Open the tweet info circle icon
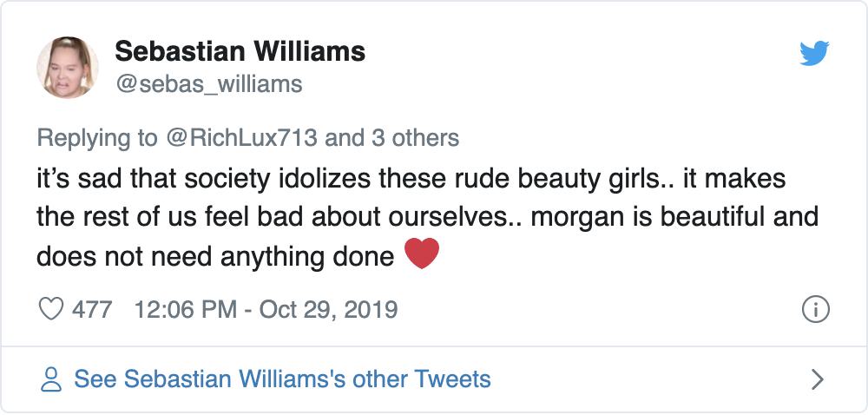The image size is (868, 415). tap(815, 309)
